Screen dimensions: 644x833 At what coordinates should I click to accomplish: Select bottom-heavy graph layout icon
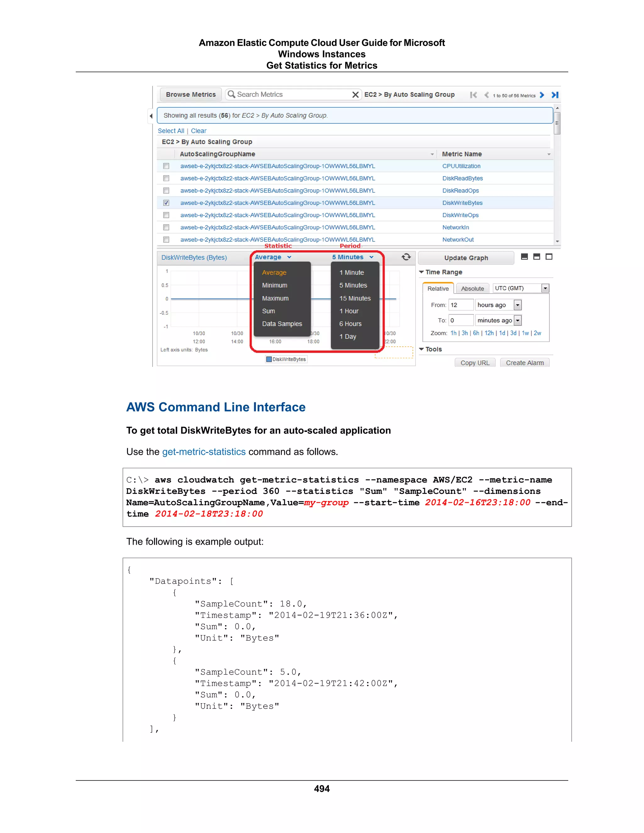pos(525,257)
